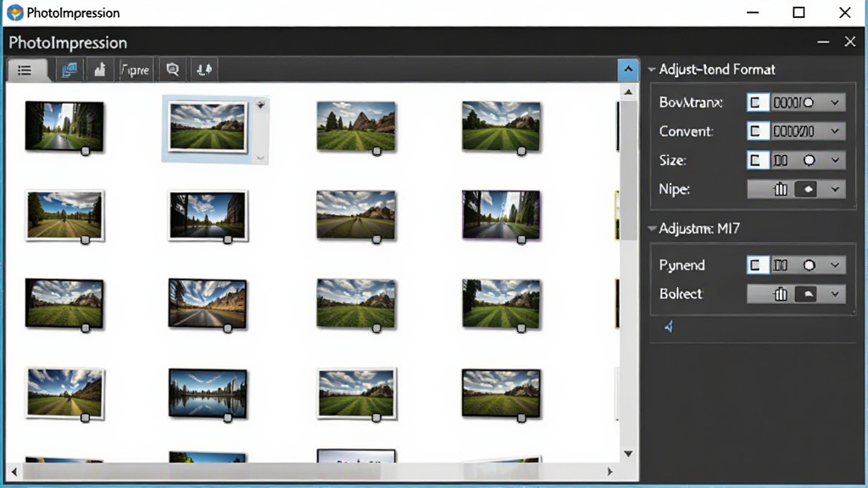Collapse the Adjustm: MI7 section

click(652, 228)
